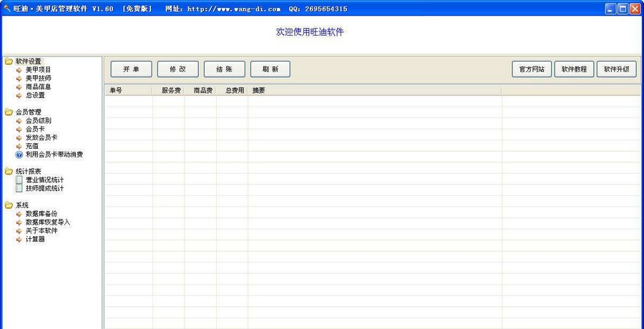Sort by 服务费 column header

click(x=168, y=91)
